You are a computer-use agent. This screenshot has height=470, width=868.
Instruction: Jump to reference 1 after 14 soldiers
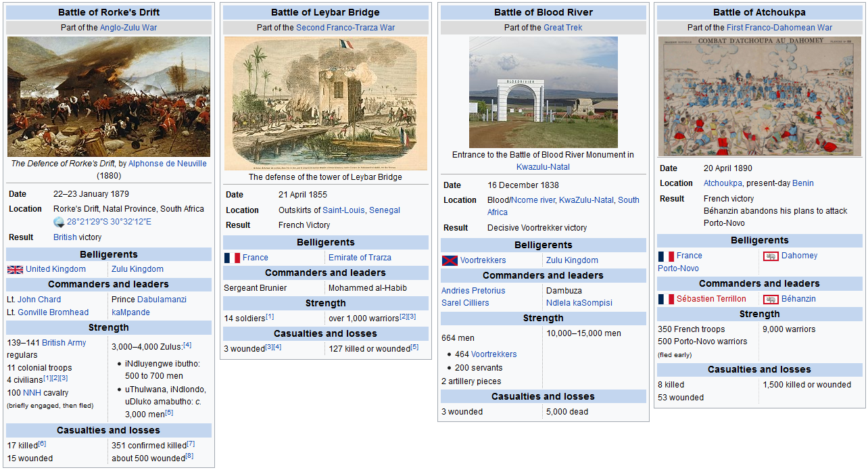tap(270, 316)
